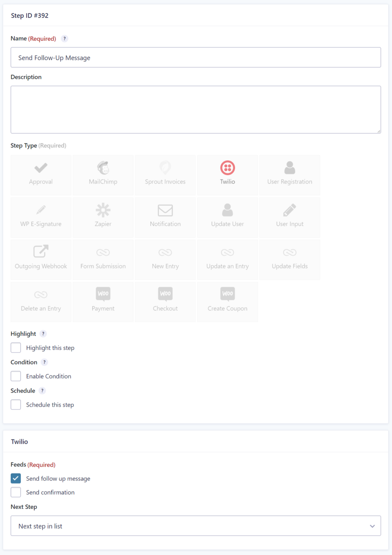Enable the Highlight this step checkbox

click(16, 348)
